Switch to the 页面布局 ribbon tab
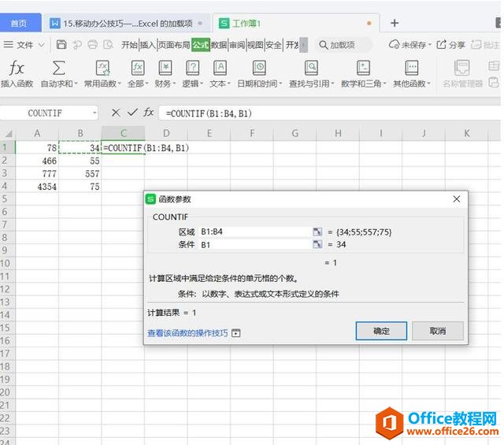This screenshot has height=445, width=504. pyautogui.click(x=175, y=45)
